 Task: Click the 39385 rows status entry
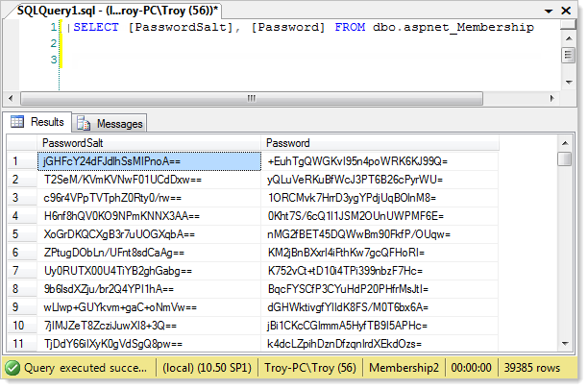pyautogui.click(x=531, y=368)
